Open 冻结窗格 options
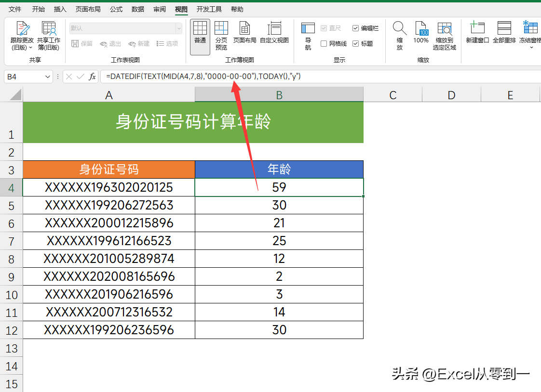The height and width of the screenshot is (392, 541). coord(530,35)
